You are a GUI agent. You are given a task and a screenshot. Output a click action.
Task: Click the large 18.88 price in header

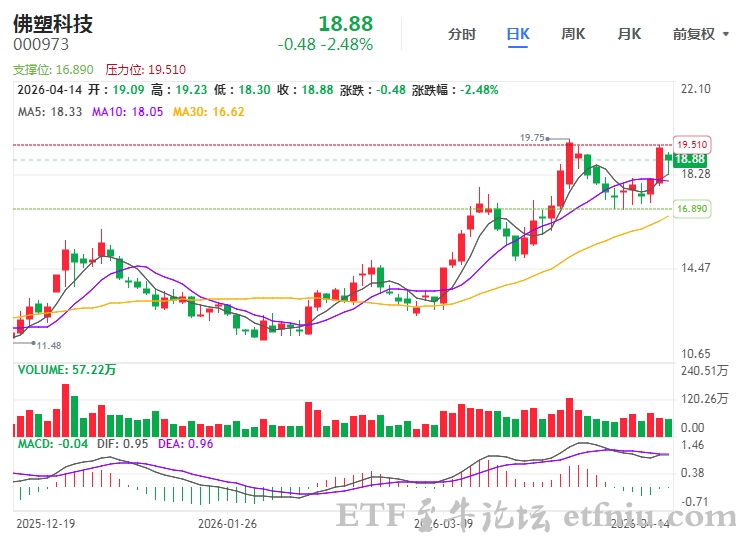point(345,24)
